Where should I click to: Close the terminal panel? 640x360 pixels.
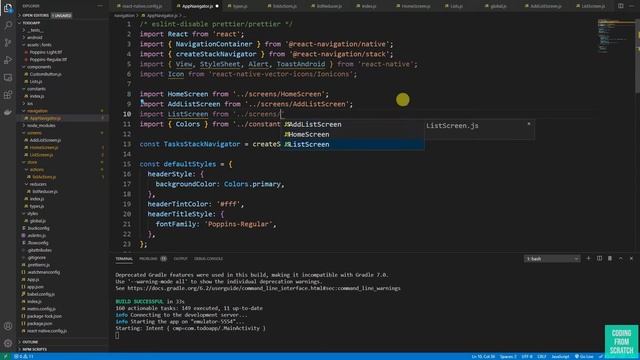coord(631,258)
